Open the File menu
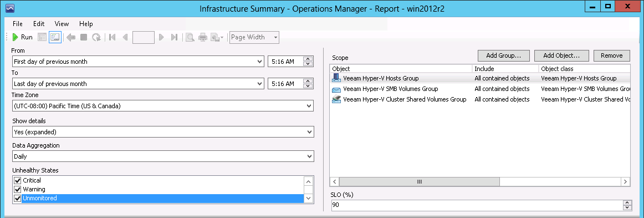644x218 pixels. point(18,24)
